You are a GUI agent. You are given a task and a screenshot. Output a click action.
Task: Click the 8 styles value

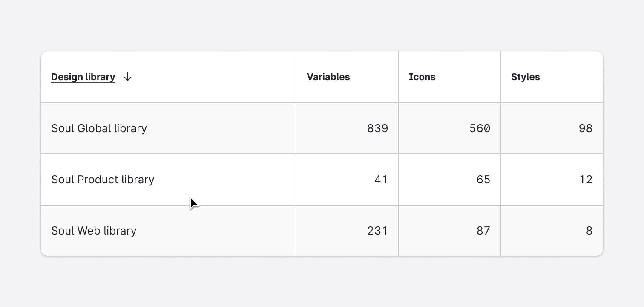pos(589,231)
